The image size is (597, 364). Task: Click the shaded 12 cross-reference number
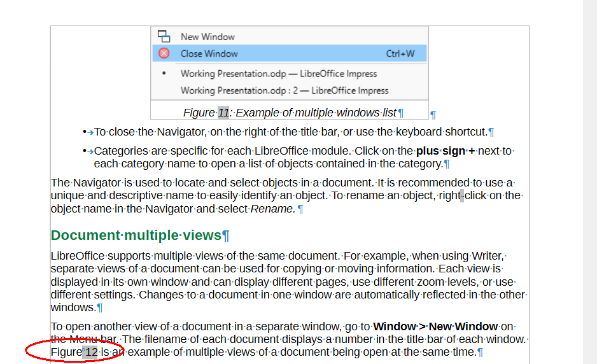pos(91,352)
